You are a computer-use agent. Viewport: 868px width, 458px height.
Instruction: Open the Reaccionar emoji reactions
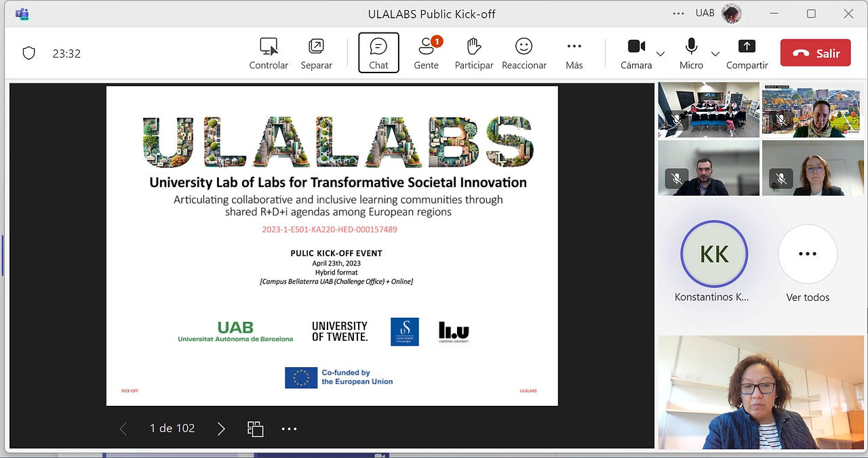pos(524,54)
